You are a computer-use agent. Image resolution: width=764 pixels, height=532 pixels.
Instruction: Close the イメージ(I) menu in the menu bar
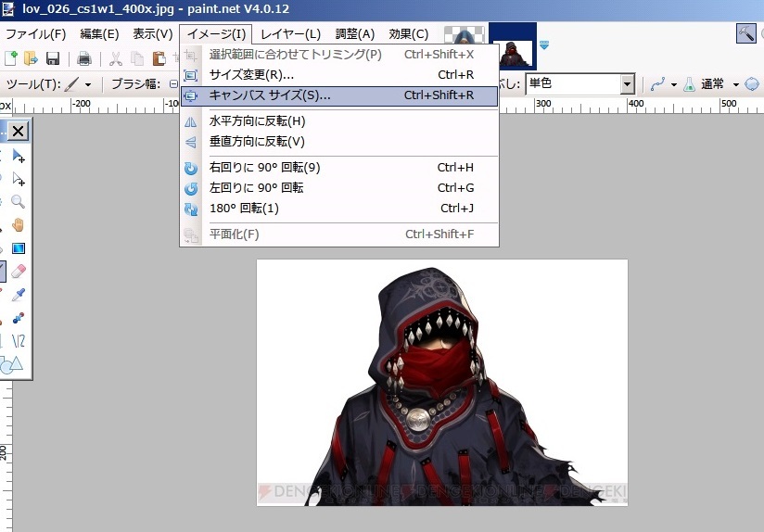216,34
